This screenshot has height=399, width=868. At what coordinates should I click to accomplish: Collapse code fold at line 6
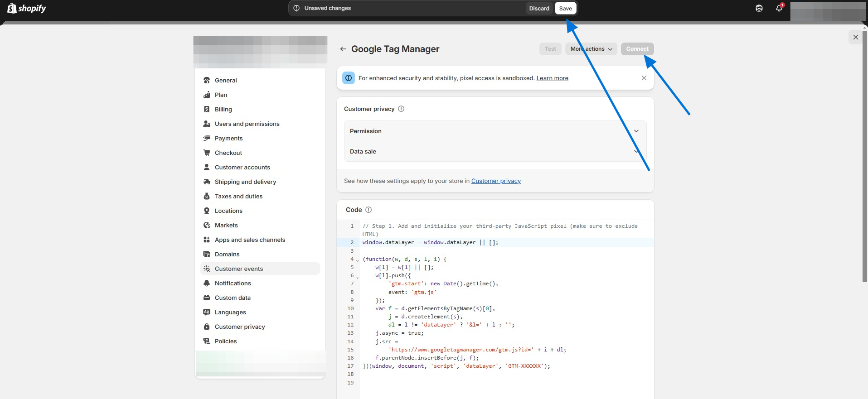pyautogui.click(x=357, y=277)
